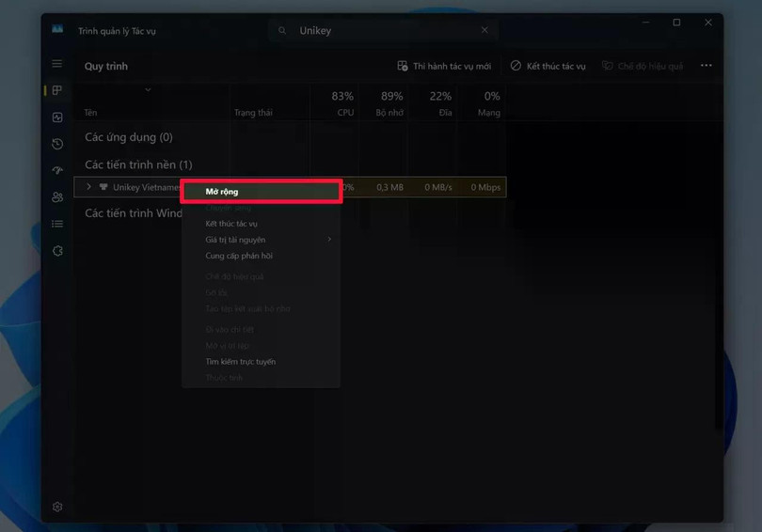
Task: Open the Processes page in sidebar
Action: pos(57,90)
